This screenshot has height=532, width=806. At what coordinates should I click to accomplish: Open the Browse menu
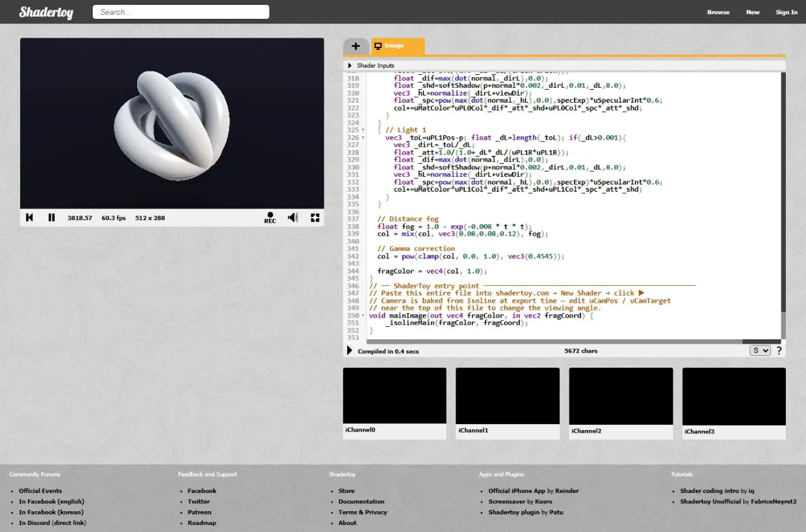coord(718,12)
